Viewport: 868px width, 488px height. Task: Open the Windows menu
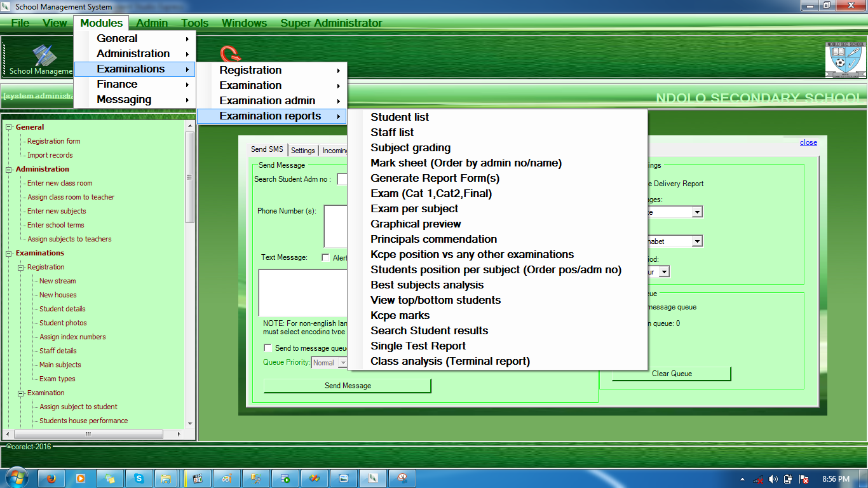[244, 23]
